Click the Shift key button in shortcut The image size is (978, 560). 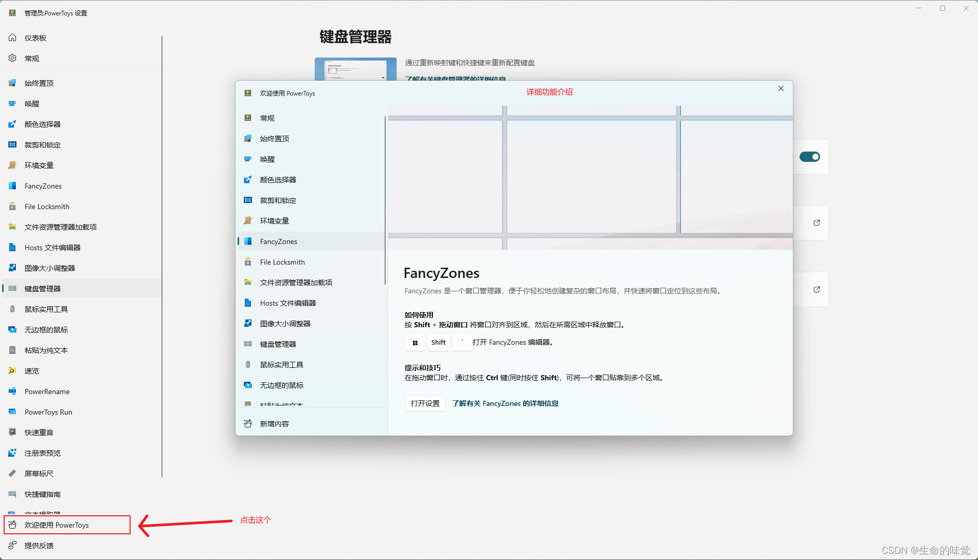pyautogui.click(x=439, y=343)
